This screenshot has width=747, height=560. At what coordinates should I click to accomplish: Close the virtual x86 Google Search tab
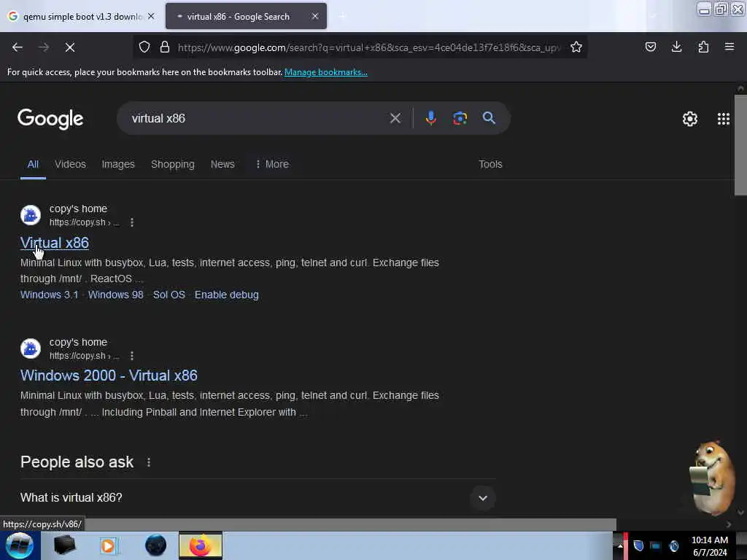[315, 16]
